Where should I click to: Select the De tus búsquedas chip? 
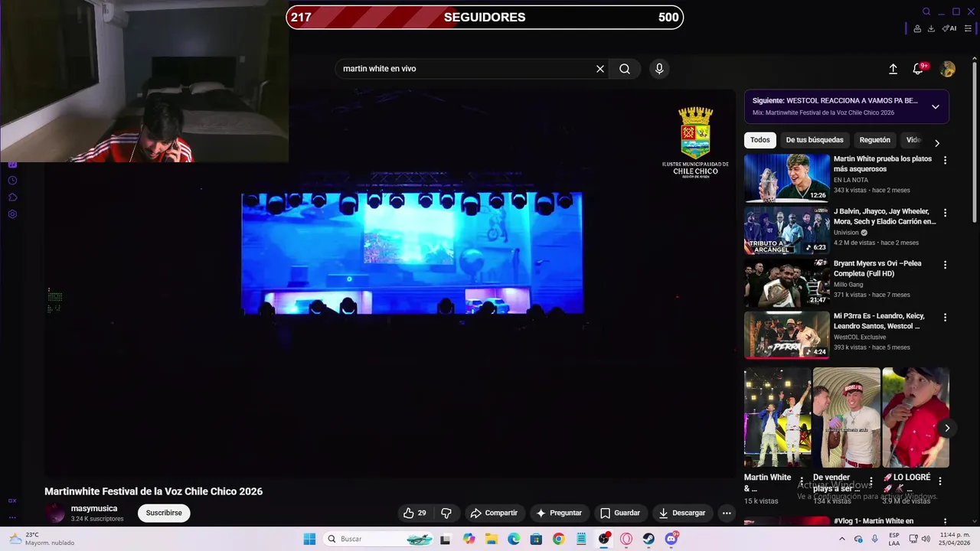click(x=815, y=140)
